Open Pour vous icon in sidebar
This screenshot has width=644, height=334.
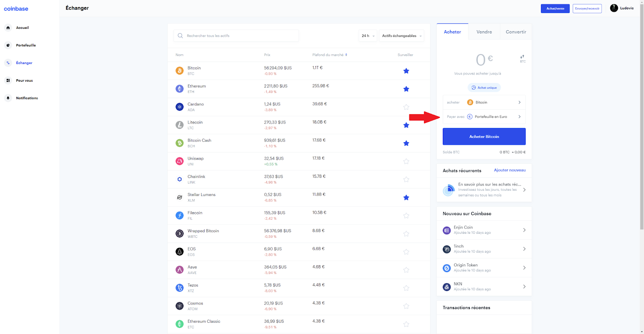8,80
